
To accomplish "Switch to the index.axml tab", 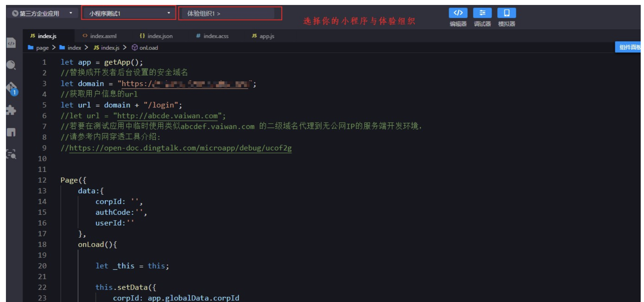I will click(99, 36).
